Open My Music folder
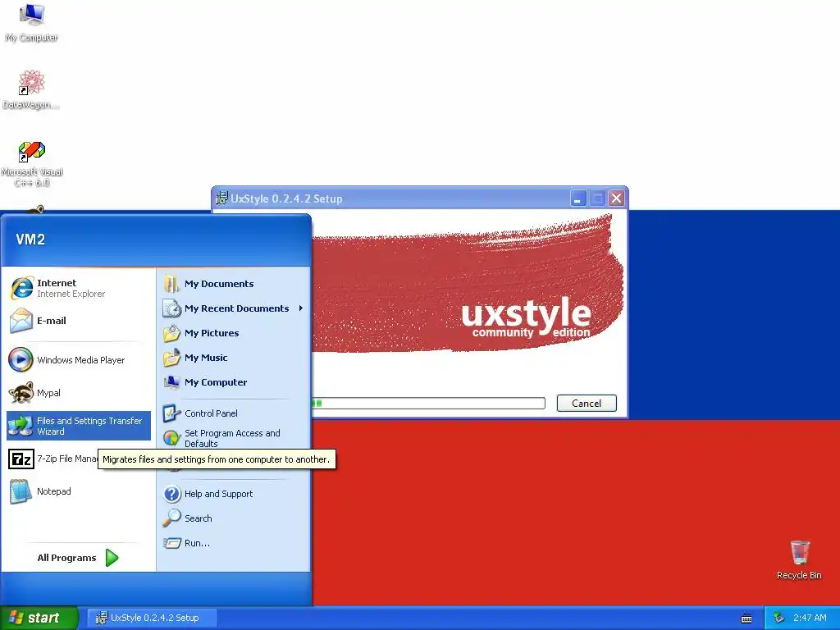The width and height of the screenshot is (840, 630). pyautogui.click(x=234, y=358)
